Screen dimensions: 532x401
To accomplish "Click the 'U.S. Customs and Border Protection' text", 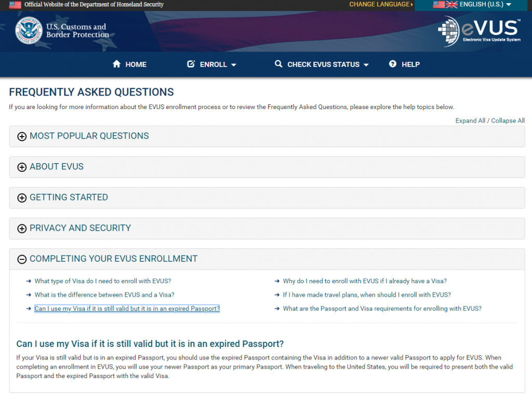I will tap(78, 31).
